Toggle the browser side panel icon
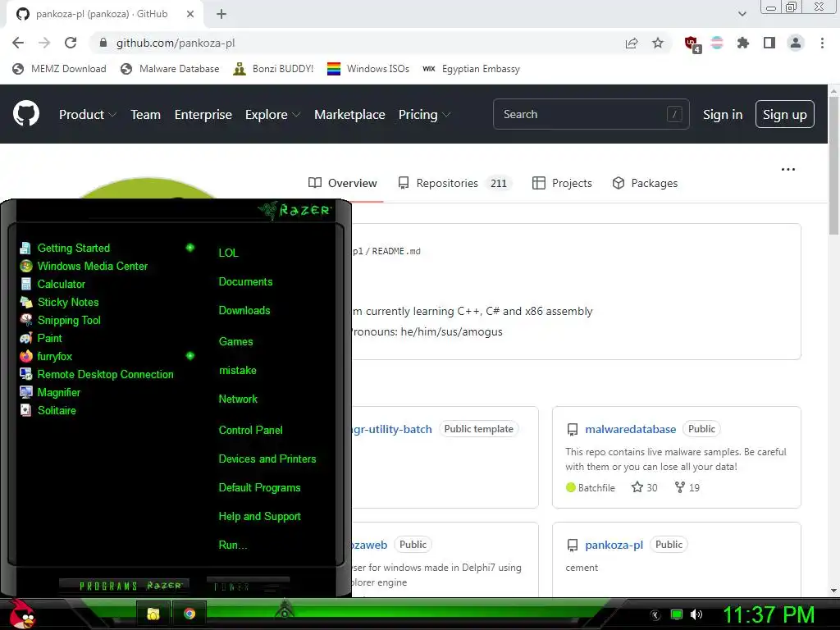 click(x=769, y=43)
